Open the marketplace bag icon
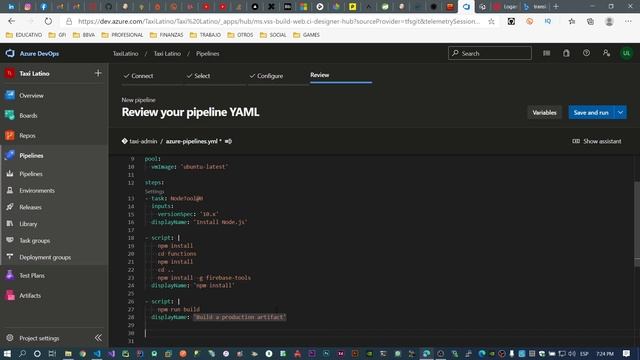The image size is (640, 360). (x=566, y=53)
